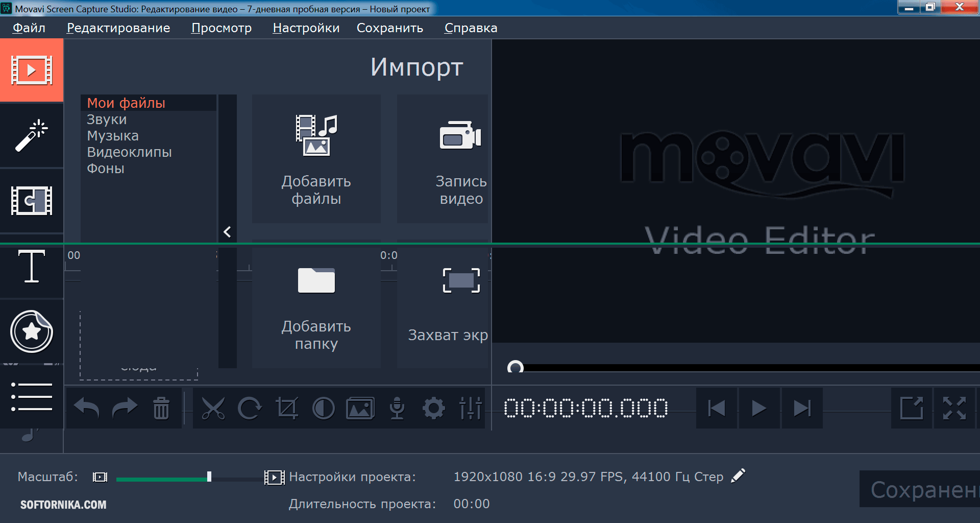Jump to previous frame
The height and width of the screenshot is (523, 980).
pyautogui.click(x=717, y=408)
